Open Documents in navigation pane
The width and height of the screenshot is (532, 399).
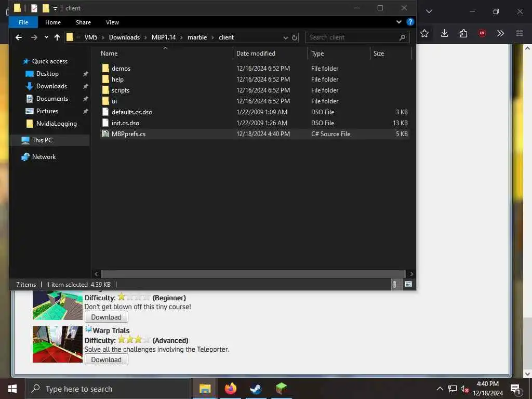pyautogui.click(x=52, y=99)
